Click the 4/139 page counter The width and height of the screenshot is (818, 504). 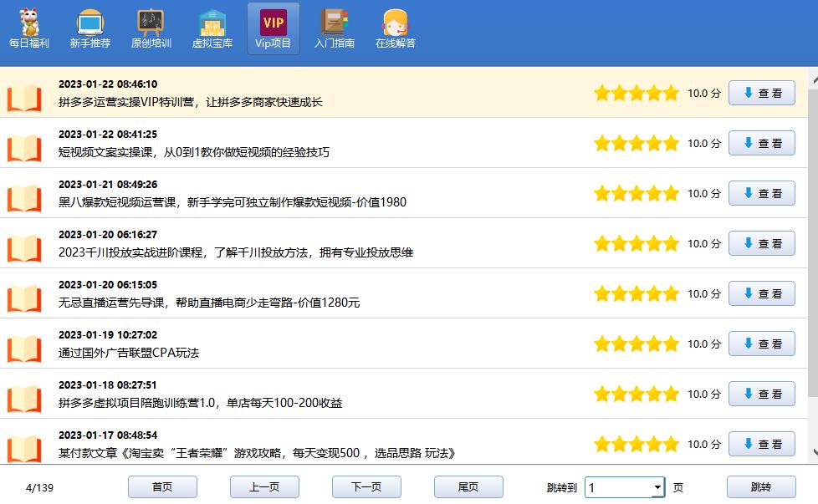click(x=39, y=488)
